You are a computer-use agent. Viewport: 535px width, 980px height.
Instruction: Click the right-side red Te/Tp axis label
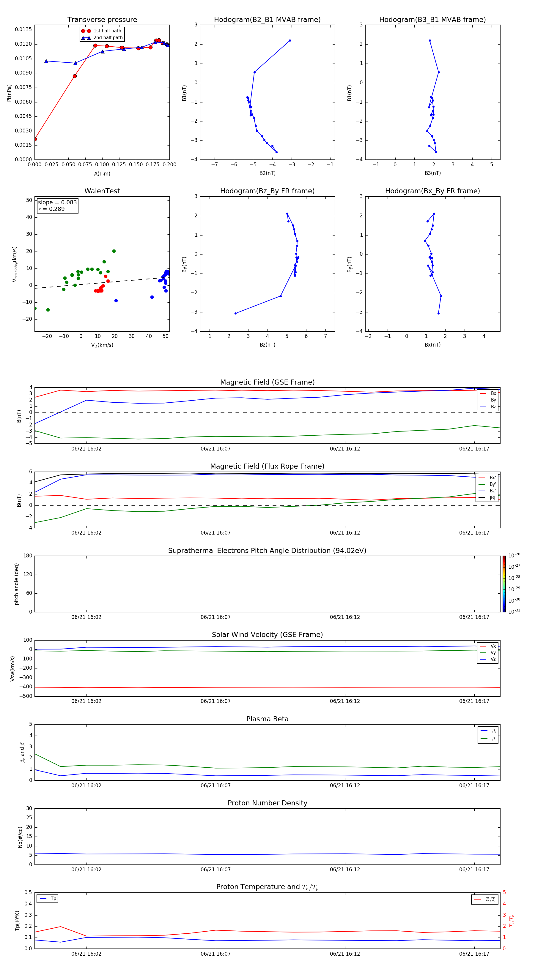coord(512,921)
